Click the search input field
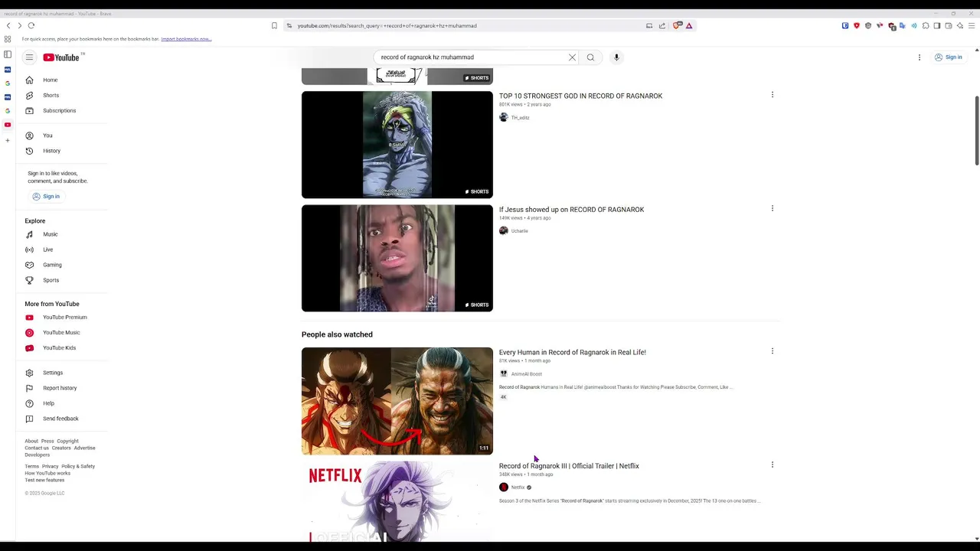The image size is (980, 551). click(471, 57)
